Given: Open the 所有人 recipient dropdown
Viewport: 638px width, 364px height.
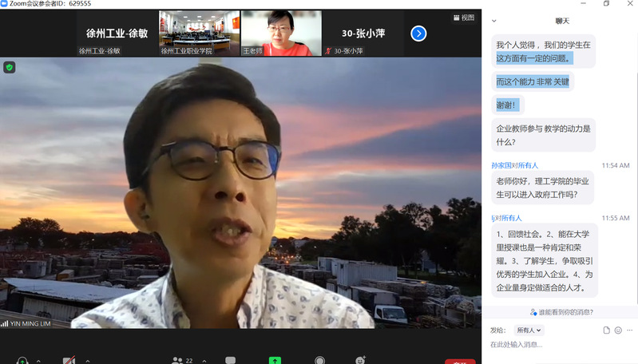Looking at the screenshot, I should coord(529,330).
